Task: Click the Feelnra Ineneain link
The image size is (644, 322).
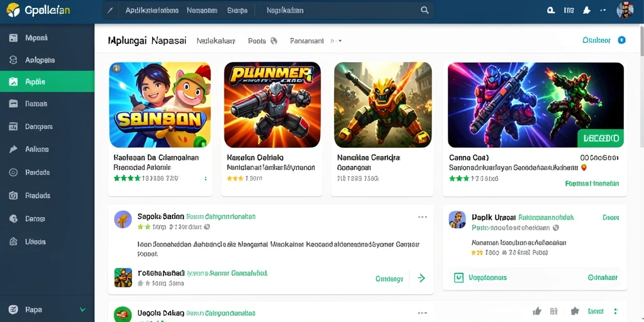Action: pos(592,183)
